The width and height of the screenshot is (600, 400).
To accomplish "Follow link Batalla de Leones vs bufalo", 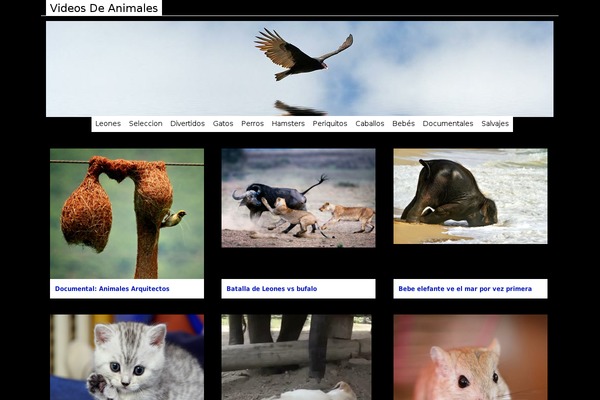I will (x=272, y=289).
